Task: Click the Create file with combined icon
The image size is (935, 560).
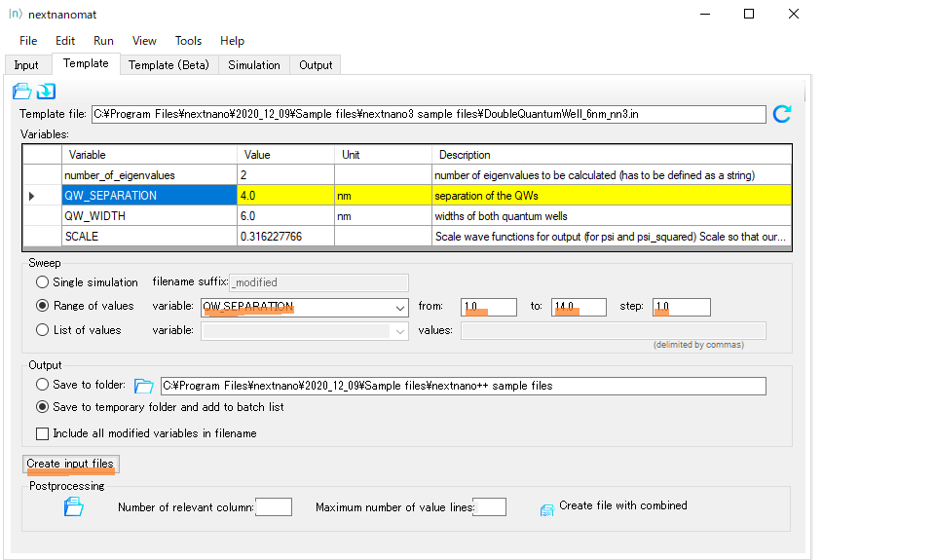Action: 546,508
